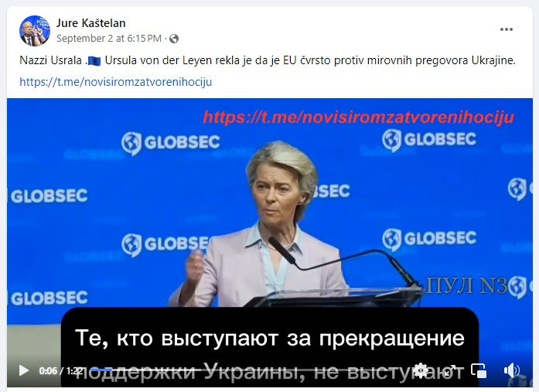Screen dimensions: 539x392
Task: Click the red t.me watermark in video
Action: coord(359,118)
